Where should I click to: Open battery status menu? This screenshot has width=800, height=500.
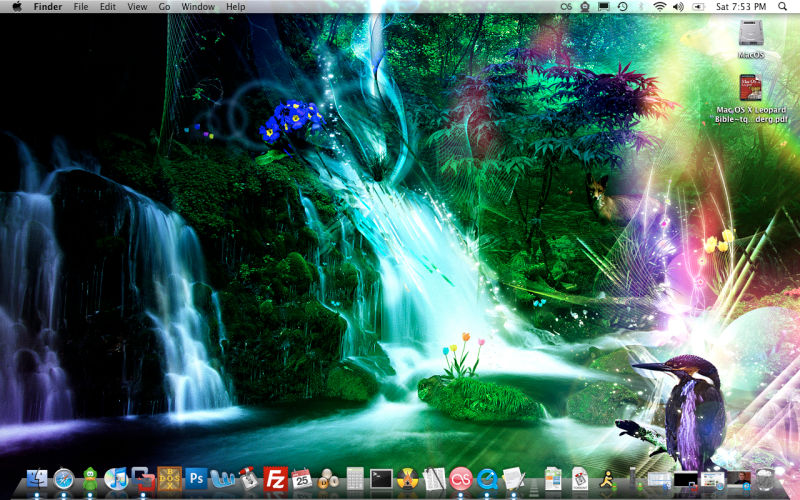tap(697, 7)
